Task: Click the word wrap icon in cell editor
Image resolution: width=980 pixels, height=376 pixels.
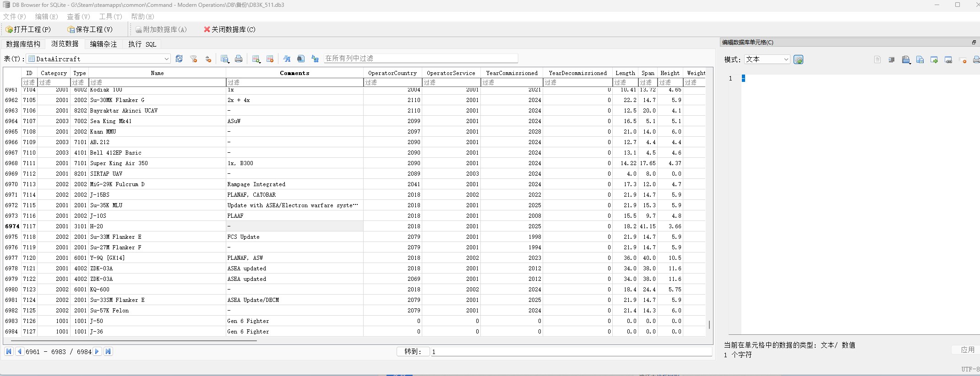Action: pos(891,59)
